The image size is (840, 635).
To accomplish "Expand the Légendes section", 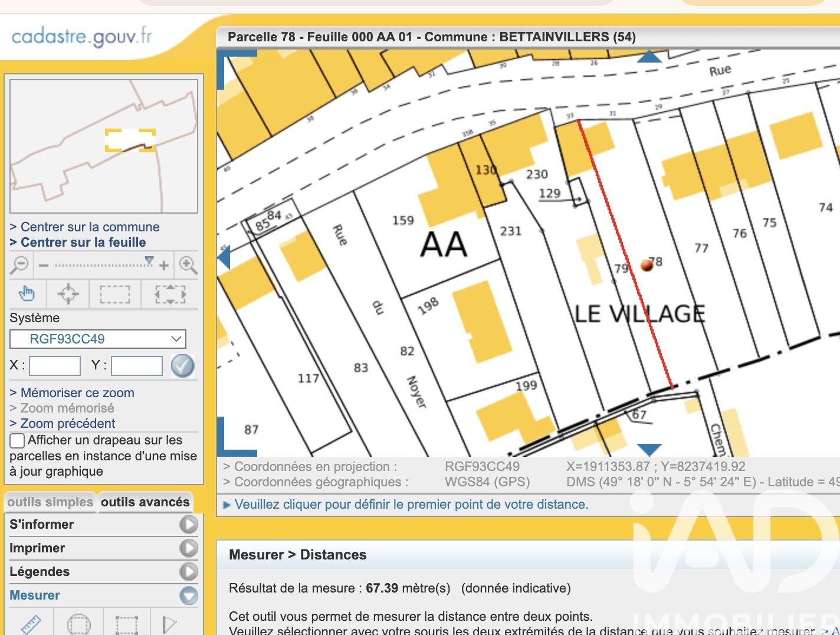I will point(188,572).
